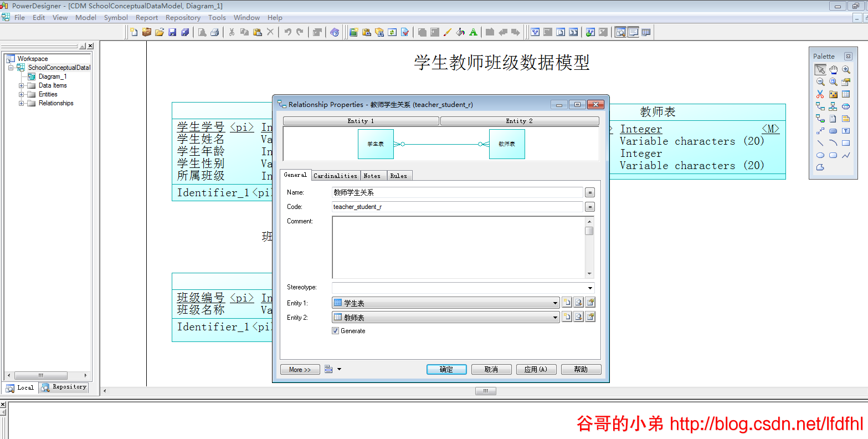Click the red X Delete toolbar icon
The width and height of the screenshot is (868, 439).
[x=270, y=32]
